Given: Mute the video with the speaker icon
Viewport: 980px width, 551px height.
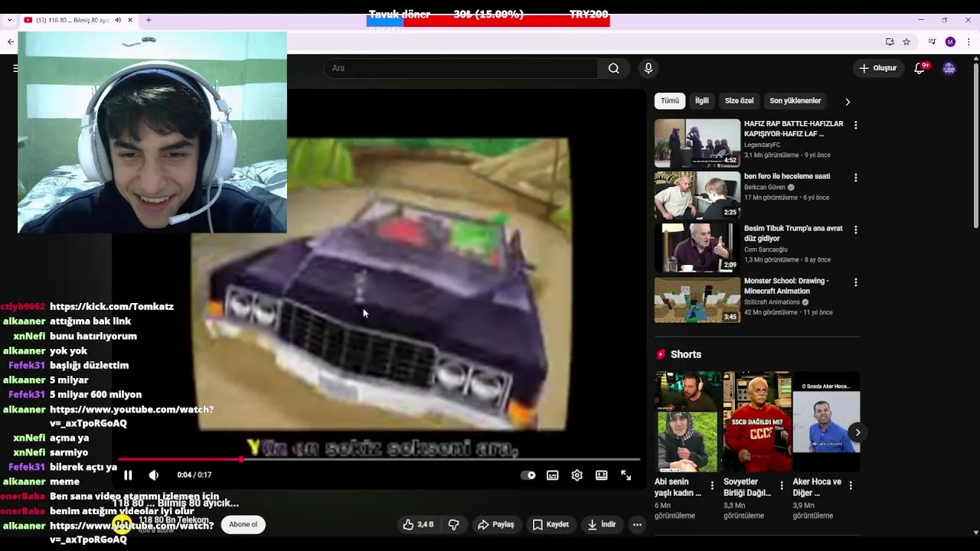Looking at the screenshot, I should tap(154, 475).
